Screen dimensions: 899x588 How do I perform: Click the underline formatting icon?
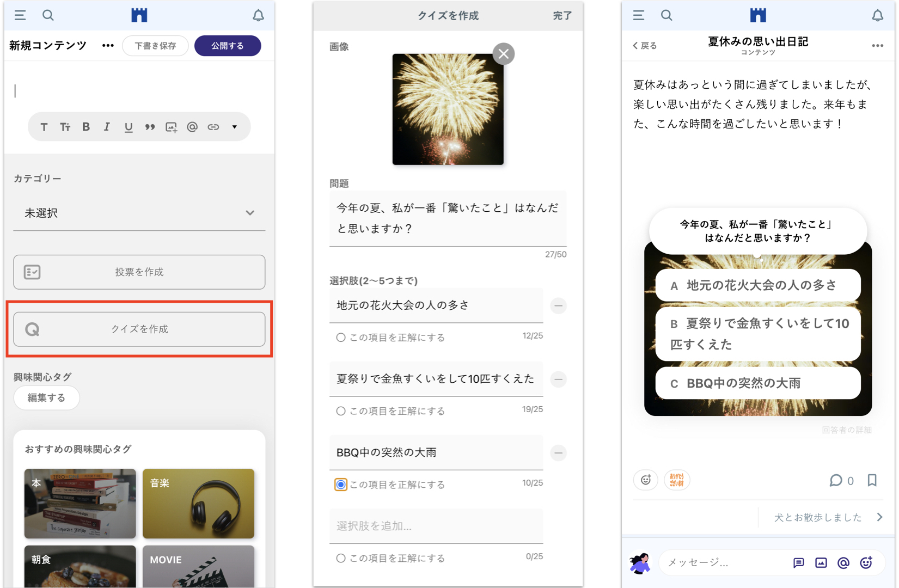click(x=128, y=127)
